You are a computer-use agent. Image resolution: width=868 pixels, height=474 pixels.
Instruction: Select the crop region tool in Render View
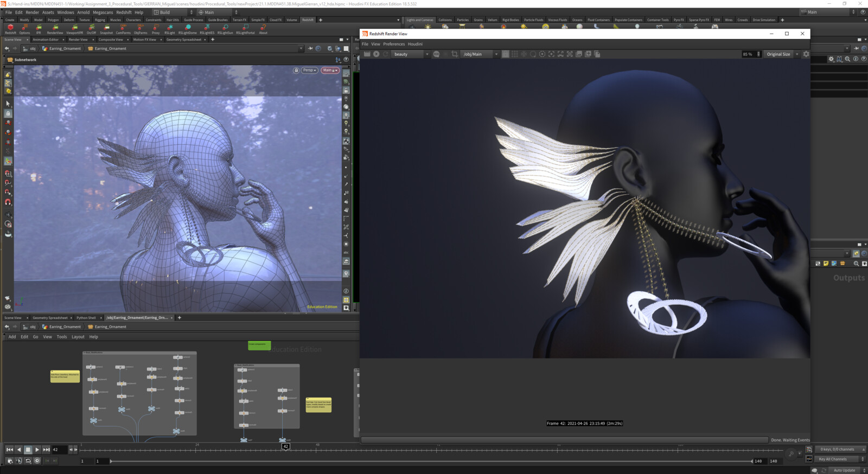[x=455, y=54]
